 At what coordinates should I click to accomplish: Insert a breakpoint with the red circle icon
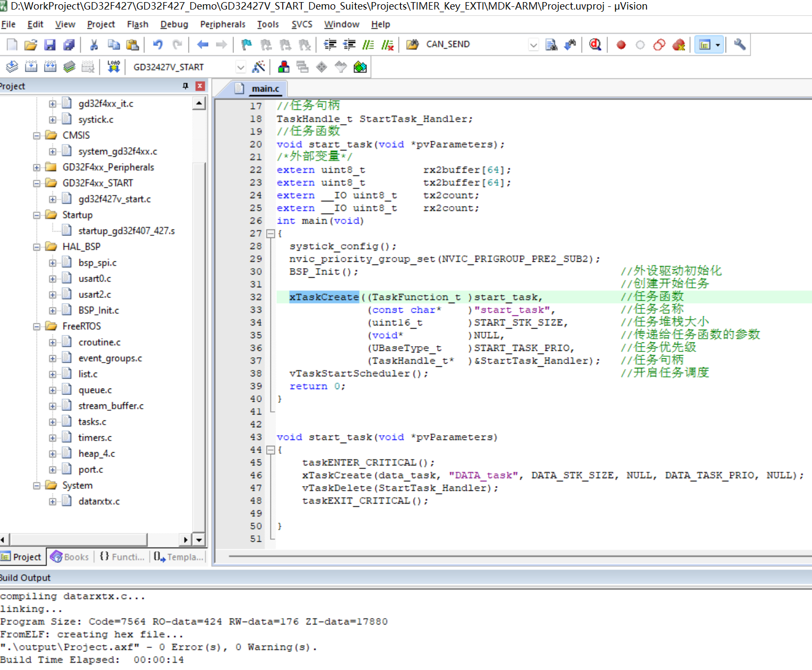(621, 45)
